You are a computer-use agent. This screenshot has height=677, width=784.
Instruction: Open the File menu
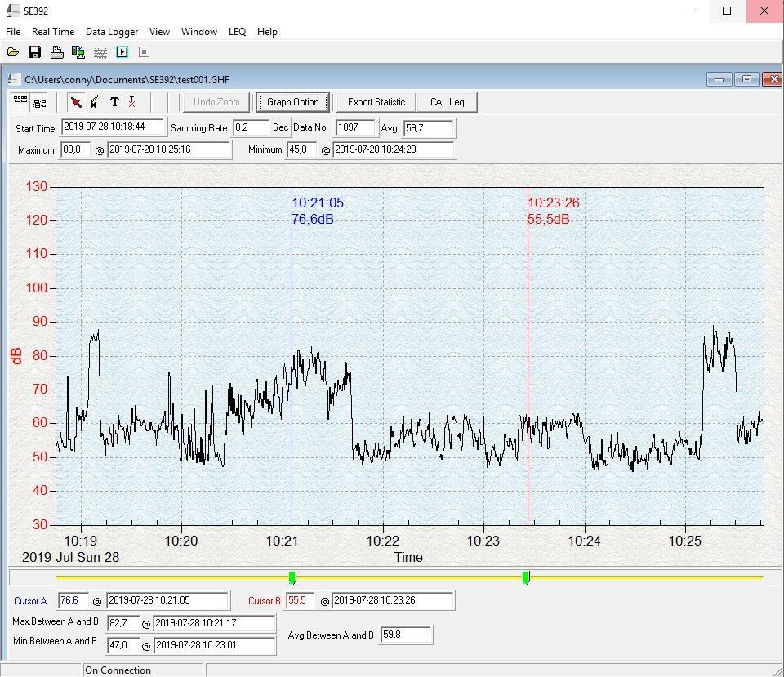click(x=13, y=32)
